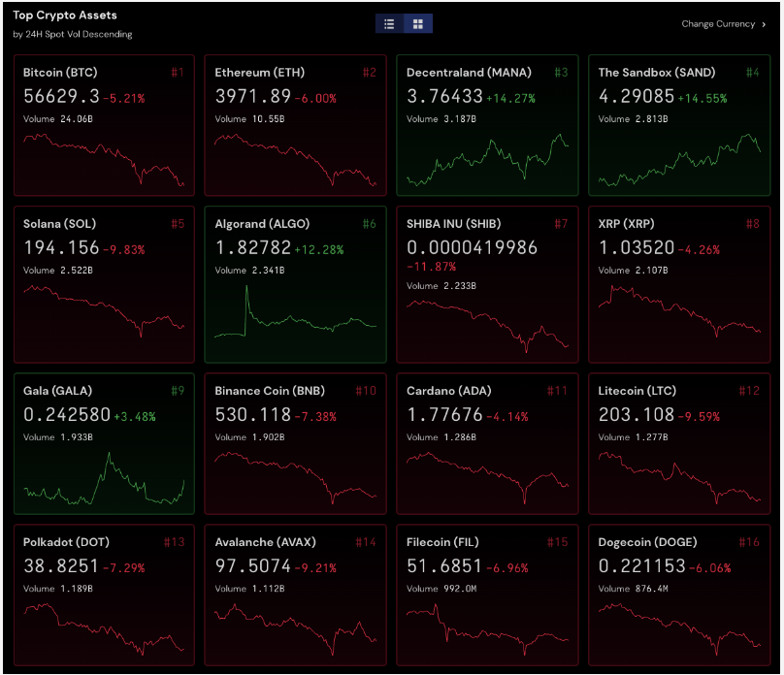Click the SHIBA INU sparkline chart
784x675 pixels.
pyautogui.click(x=487, y=326)
